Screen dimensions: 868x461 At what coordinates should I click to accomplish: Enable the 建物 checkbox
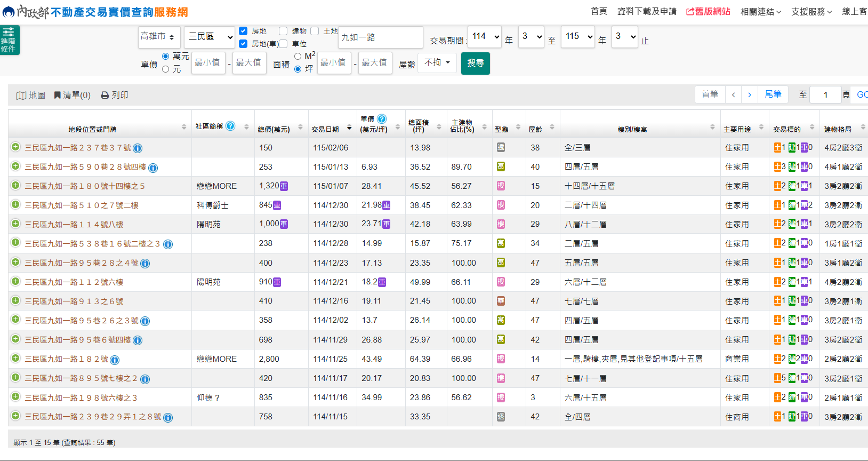coord(283,31)
